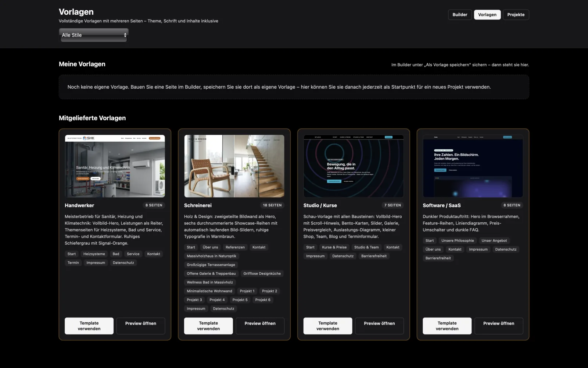Click the Unsere Philosophie page tag
Viewport: 588px width, 368px height.
pos(458,241)
